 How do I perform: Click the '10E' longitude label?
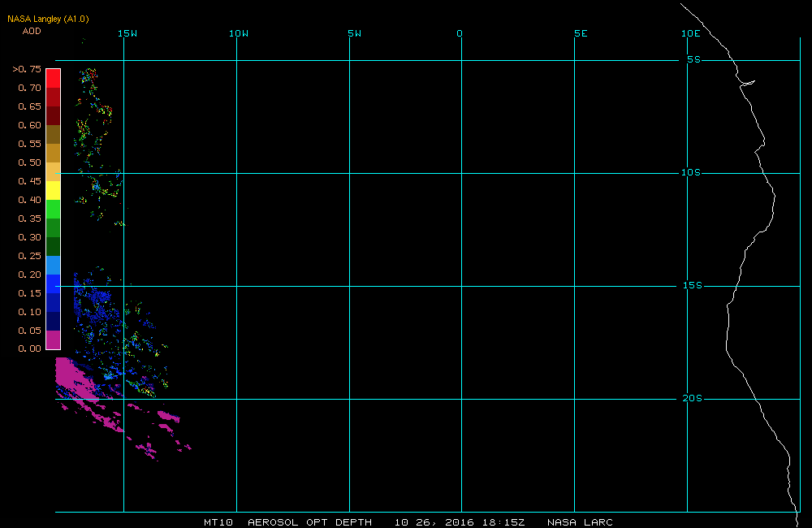pos(691,33)
